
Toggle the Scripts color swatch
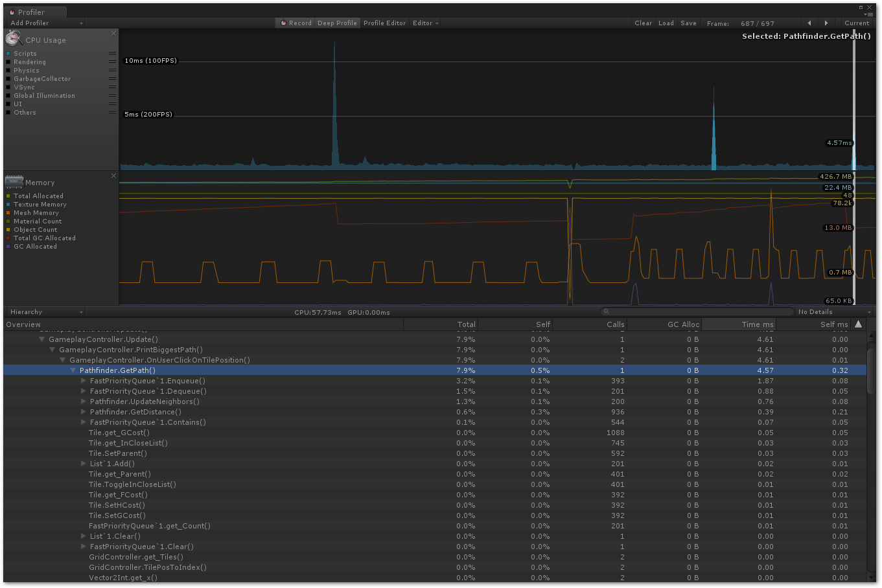8,54
